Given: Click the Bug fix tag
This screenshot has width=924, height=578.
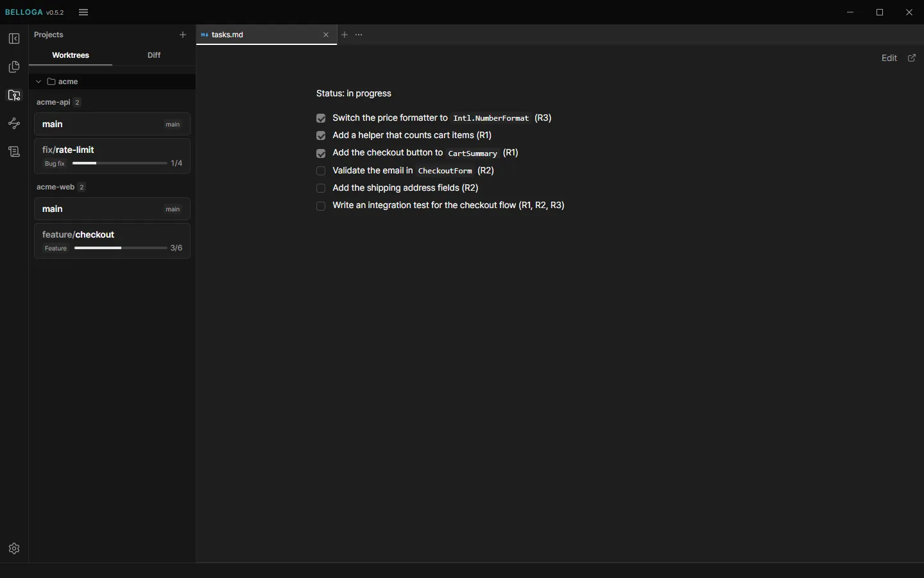Looking at the screenshot, I should coord(55,164).
